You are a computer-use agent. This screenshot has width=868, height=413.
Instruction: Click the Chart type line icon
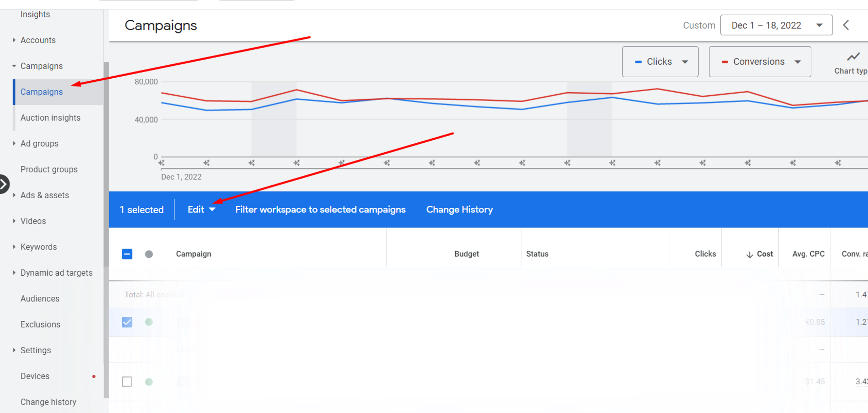click(x=853, y=57)
